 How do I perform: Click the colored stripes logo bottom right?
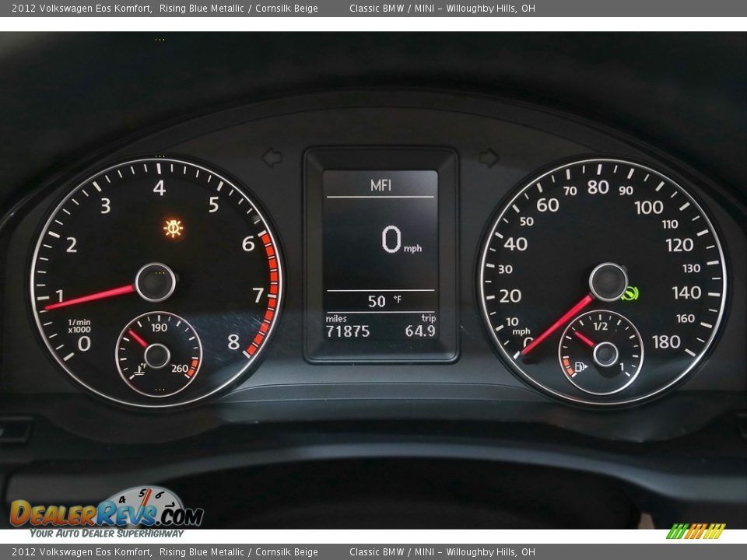[696, 531]
